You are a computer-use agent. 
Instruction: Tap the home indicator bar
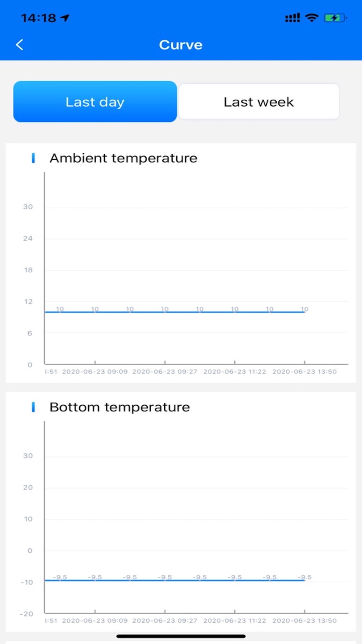(181, 636)
